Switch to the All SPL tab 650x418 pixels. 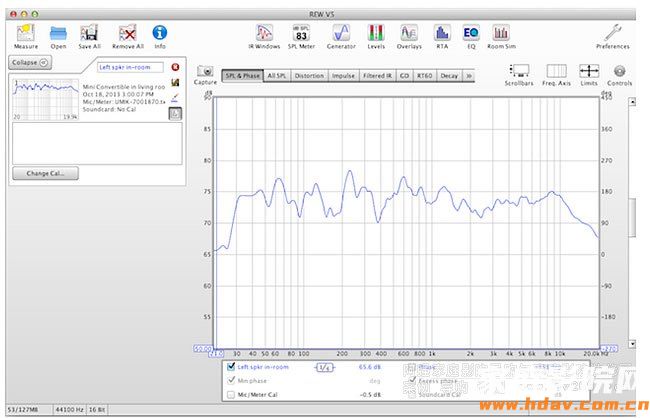(x=277, y=76)
